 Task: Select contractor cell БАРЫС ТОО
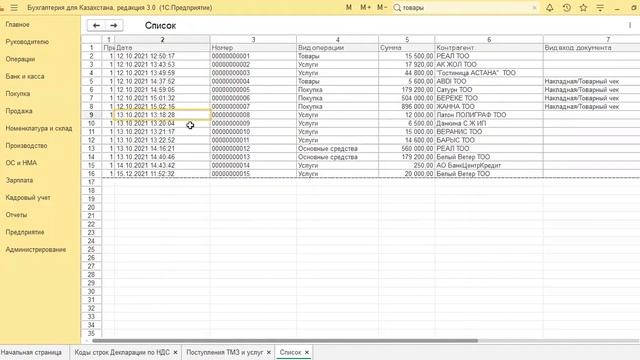489,140
